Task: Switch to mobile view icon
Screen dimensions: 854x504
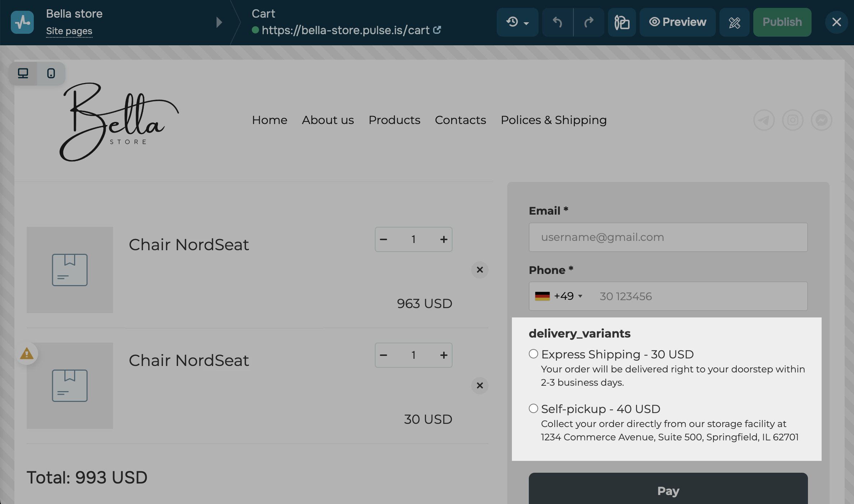Action: (51, 73)
